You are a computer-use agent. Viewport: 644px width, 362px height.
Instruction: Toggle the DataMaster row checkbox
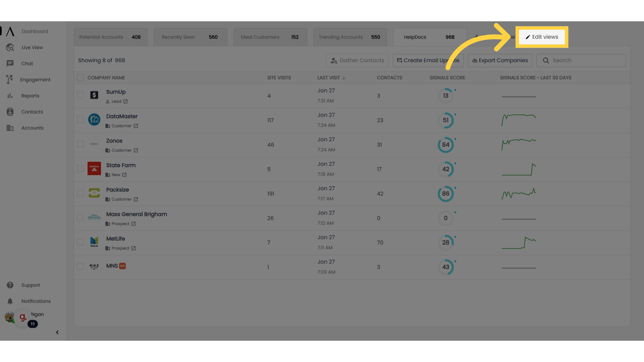point(80,120)
